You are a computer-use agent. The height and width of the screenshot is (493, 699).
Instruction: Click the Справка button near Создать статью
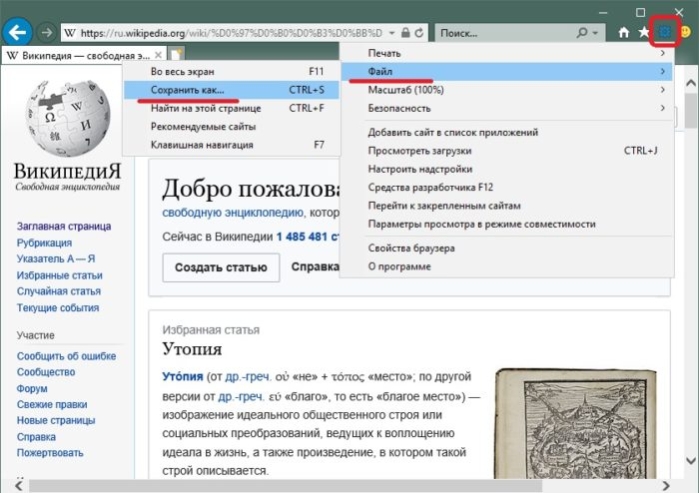(315, 267)
